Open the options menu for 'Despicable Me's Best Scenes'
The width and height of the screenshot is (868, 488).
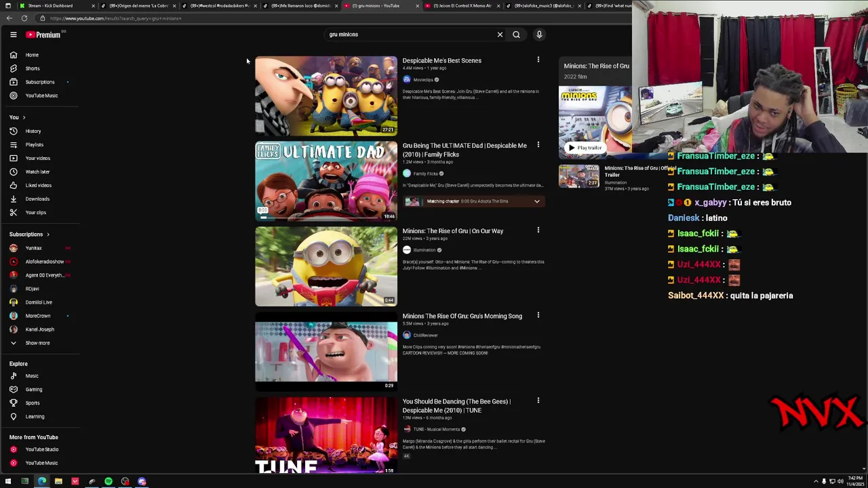[538, 60]
